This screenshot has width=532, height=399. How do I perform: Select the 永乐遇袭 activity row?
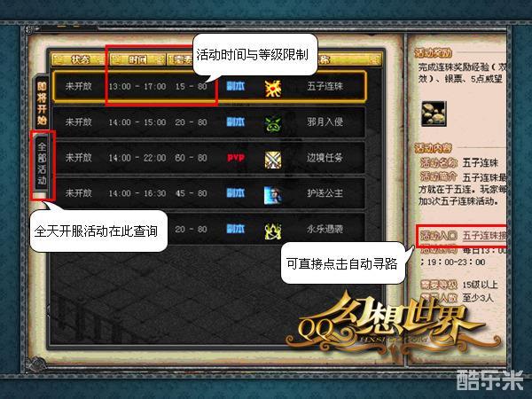pos(208,229)
